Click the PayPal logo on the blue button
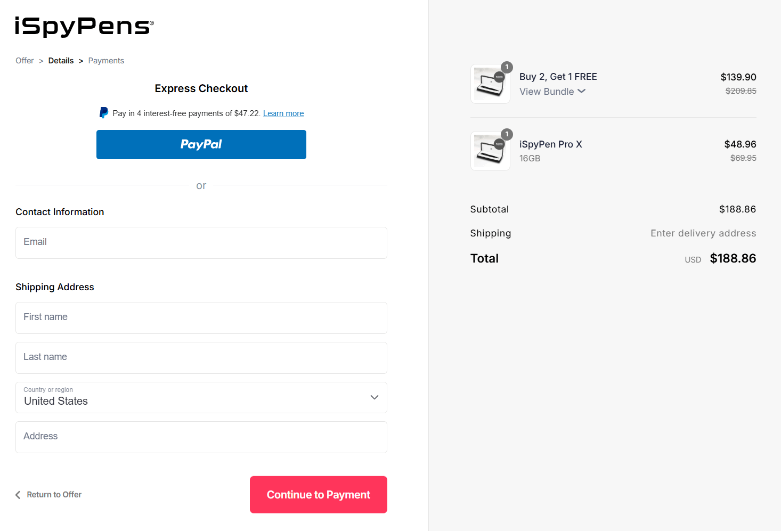 pyautogui.click(x=201, y=144)
